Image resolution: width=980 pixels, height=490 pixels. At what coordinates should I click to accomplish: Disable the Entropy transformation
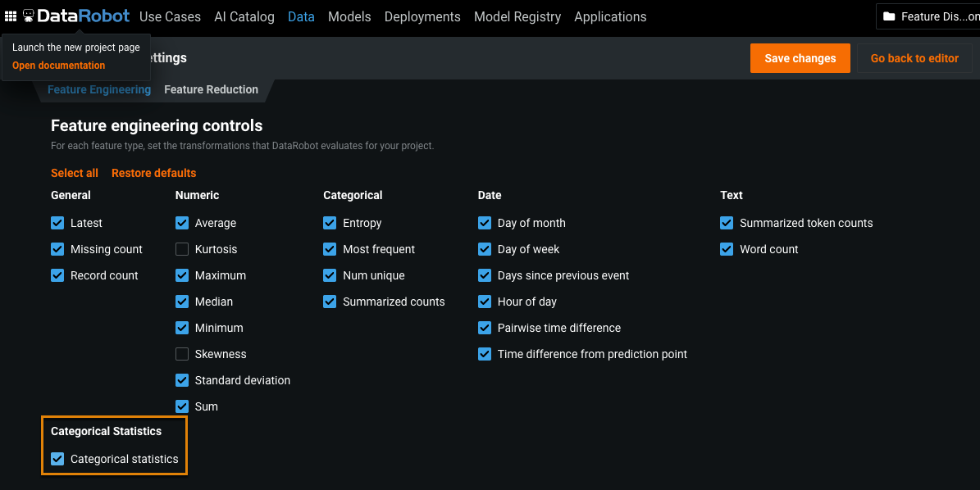[x=330, y=223]
